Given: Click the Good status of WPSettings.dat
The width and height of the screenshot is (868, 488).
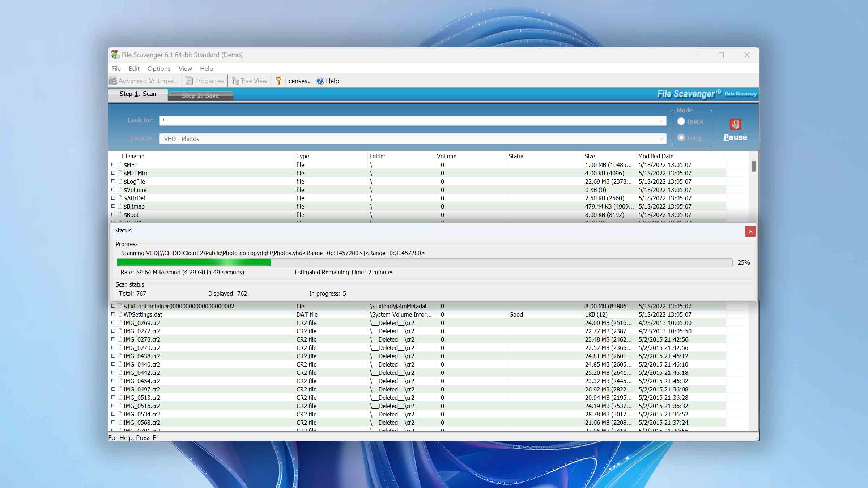Looking at the screenshot, I should (516, 314).
